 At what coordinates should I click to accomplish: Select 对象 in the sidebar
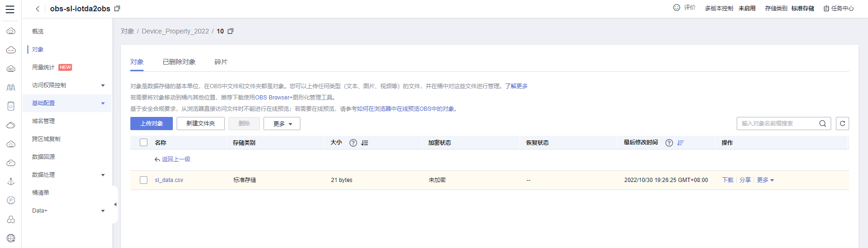click(38, 50)
